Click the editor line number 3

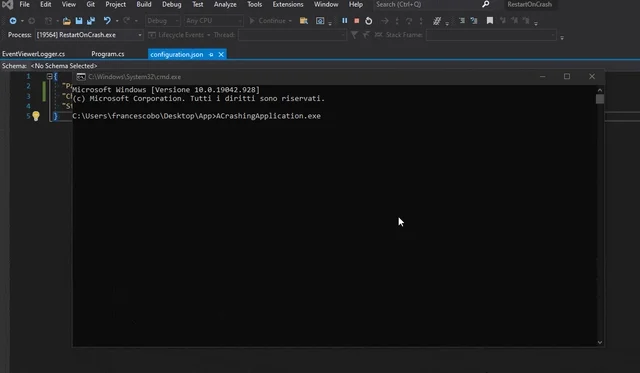click(x=28, y=96)
